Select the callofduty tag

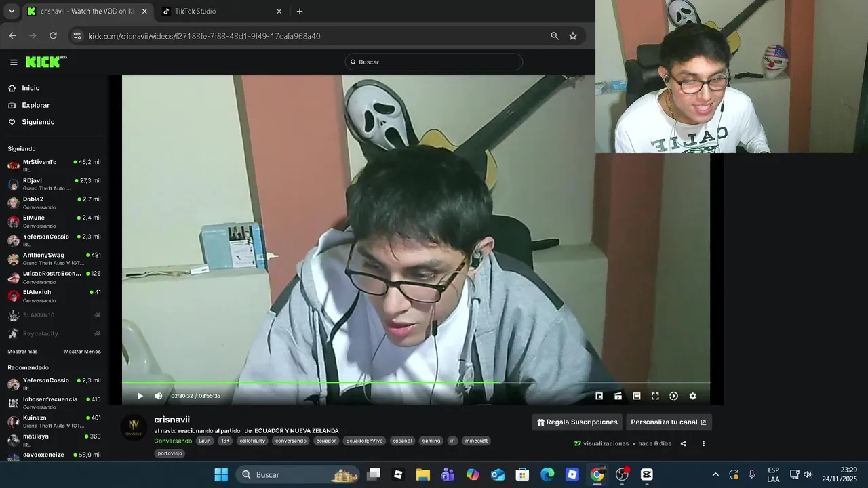point(252,441)
